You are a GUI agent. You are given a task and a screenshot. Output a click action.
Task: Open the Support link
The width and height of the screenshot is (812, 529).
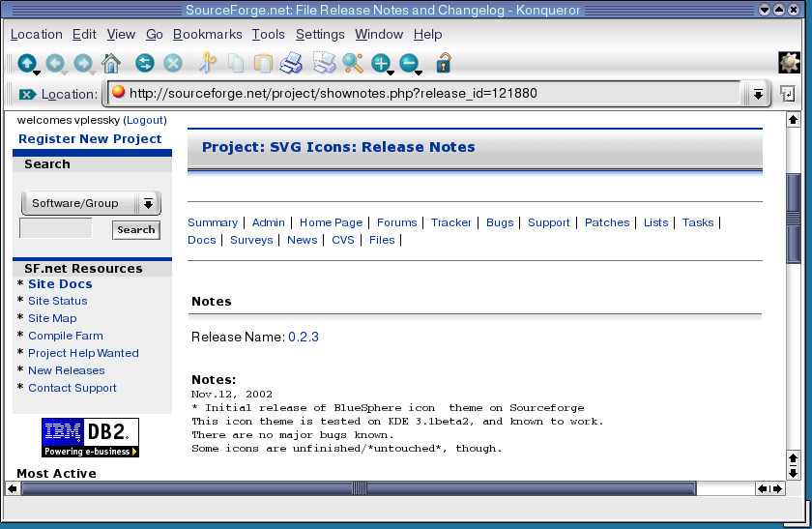[548, 222]
